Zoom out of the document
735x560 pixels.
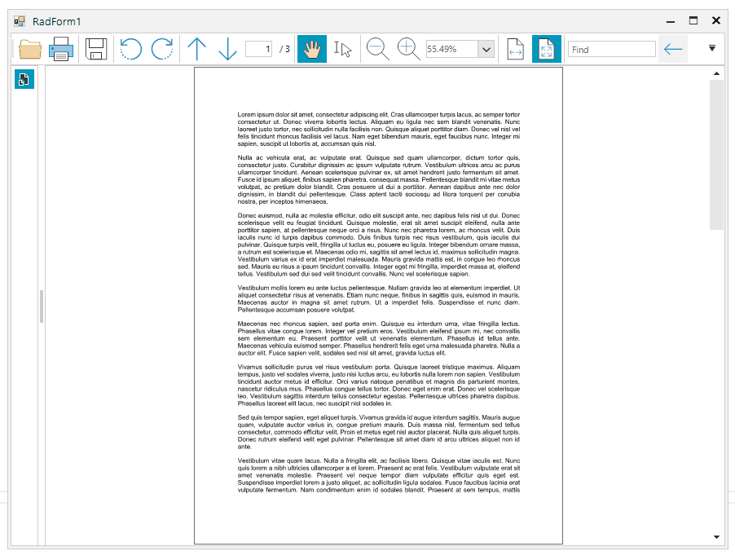(x=376, y=48)
